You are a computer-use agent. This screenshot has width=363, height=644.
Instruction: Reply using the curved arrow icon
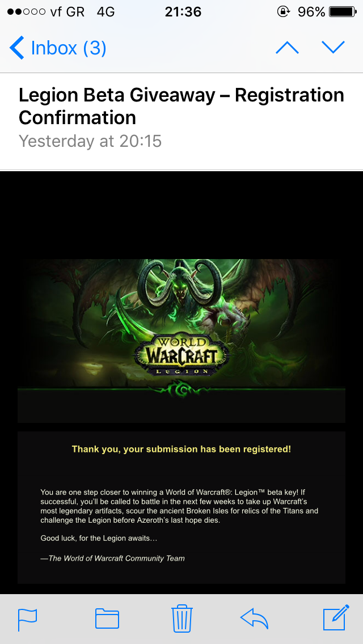point(254,619)
